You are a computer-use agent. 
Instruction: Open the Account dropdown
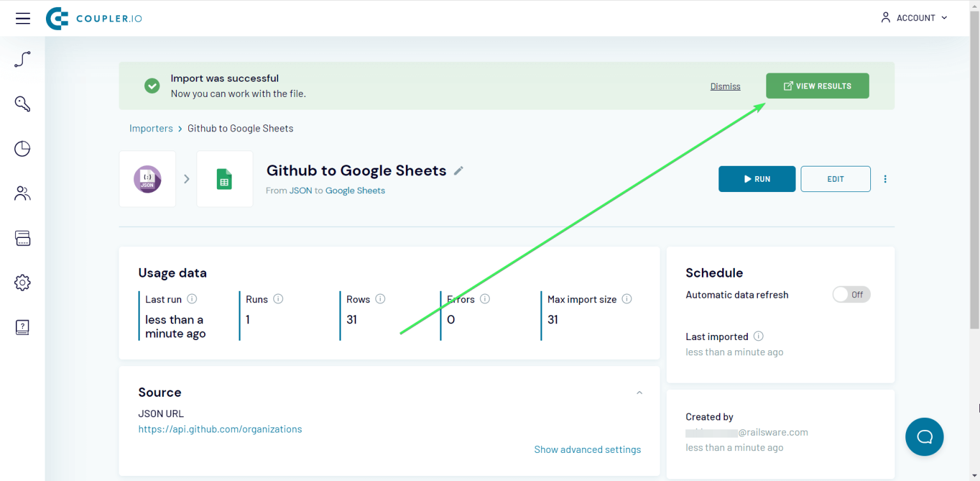pos(914,18)
